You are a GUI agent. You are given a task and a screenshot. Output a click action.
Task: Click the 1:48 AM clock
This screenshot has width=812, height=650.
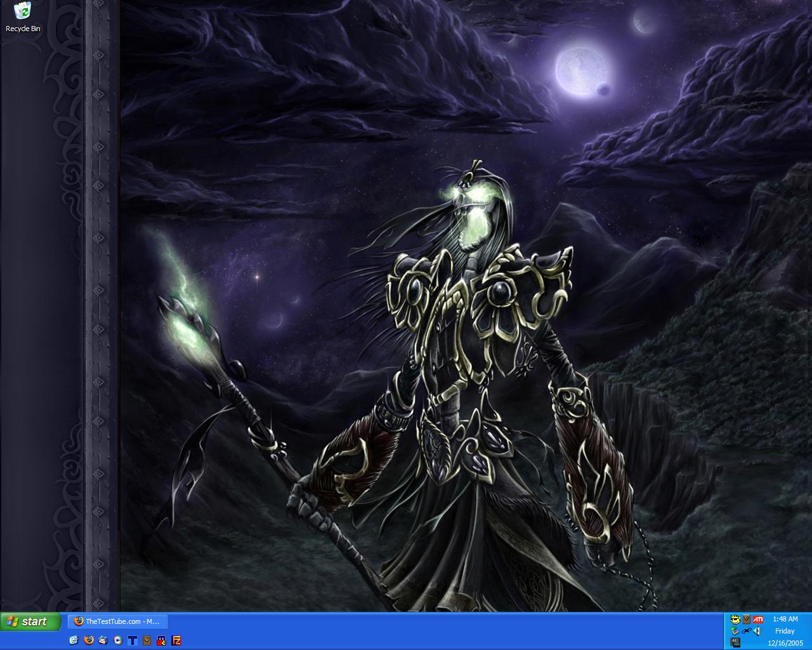pos(785,619)
